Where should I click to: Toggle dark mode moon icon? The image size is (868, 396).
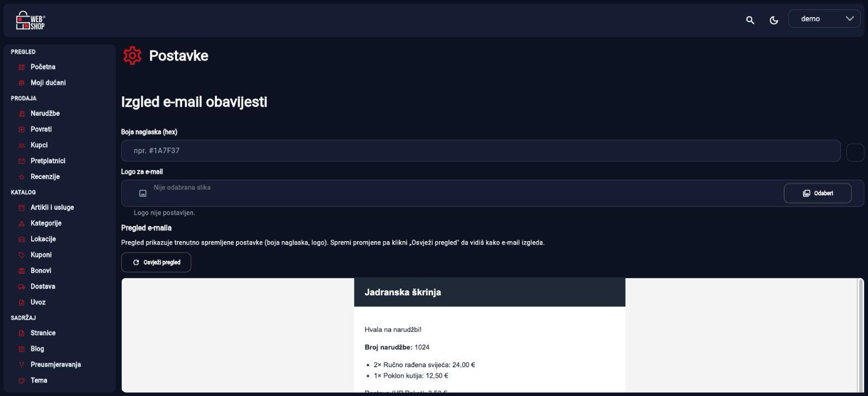(774, 20)
